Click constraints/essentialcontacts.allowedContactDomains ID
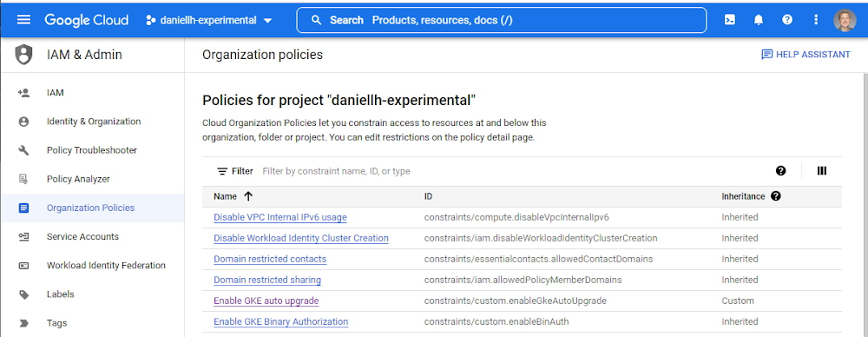Image resolution: width=868 pixels, height=337 pixels. click(539, 259)
